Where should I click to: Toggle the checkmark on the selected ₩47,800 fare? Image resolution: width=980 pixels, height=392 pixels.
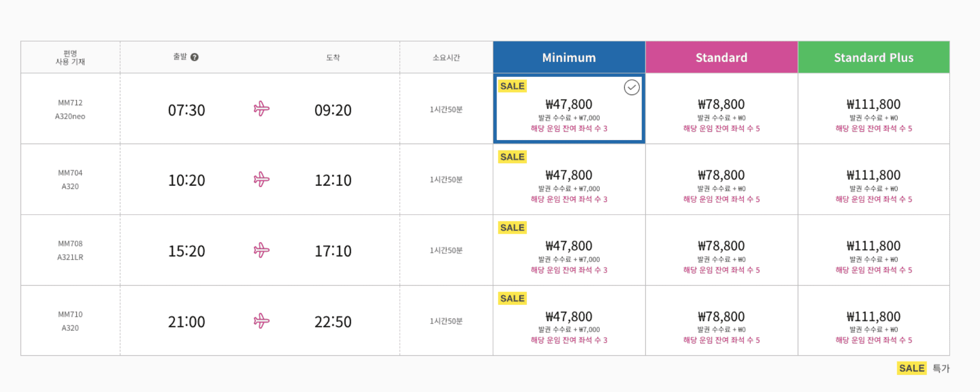(x=632, y=88)
